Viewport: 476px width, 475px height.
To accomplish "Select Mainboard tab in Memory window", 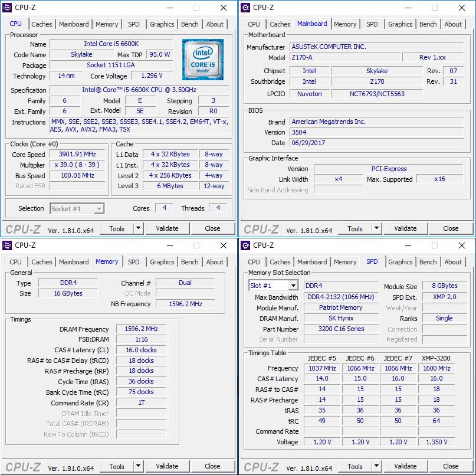I will (74, 262).
